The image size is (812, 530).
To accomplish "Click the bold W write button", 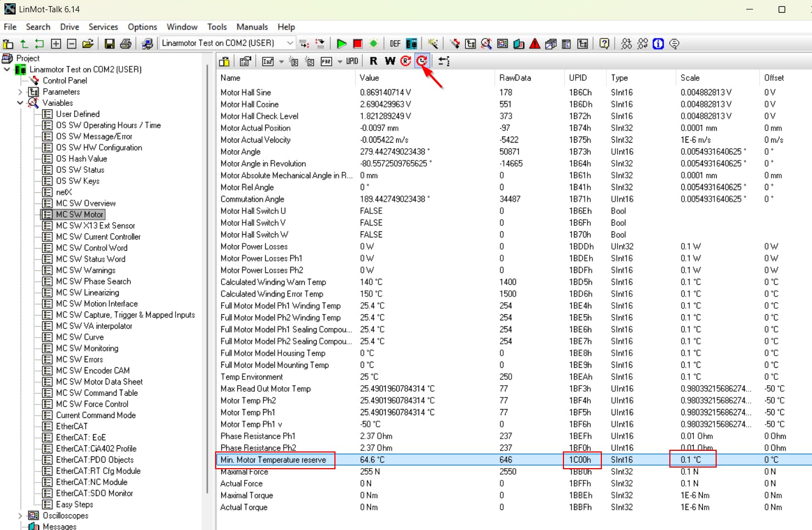I will pos(390,61).
